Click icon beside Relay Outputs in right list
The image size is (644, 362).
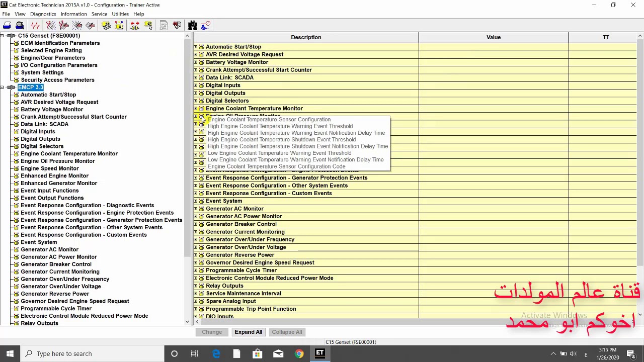coord(201,286)
